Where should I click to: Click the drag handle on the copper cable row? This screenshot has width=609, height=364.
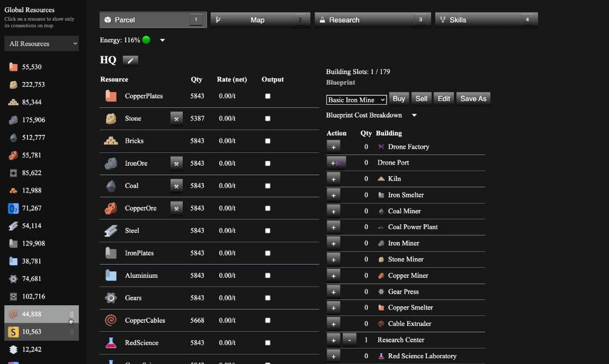(71, 314)
